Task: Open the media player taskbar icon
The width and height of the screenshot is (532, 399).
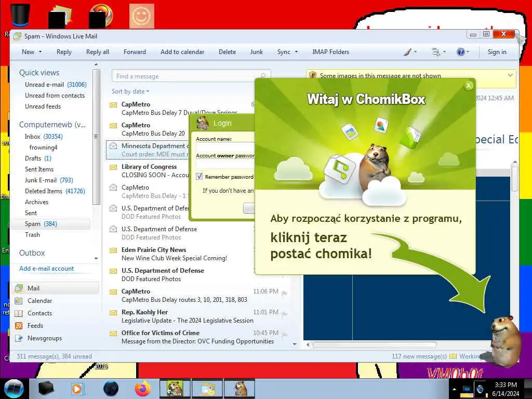Action: pos(77,389)
